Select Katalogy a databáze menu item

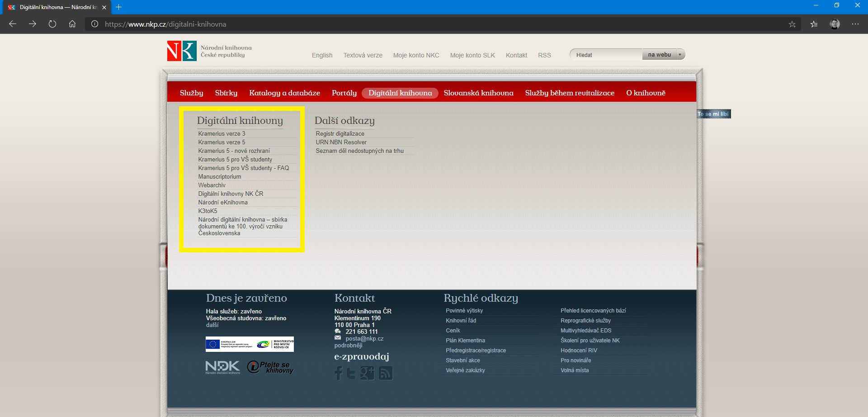(x=284, y=93)
